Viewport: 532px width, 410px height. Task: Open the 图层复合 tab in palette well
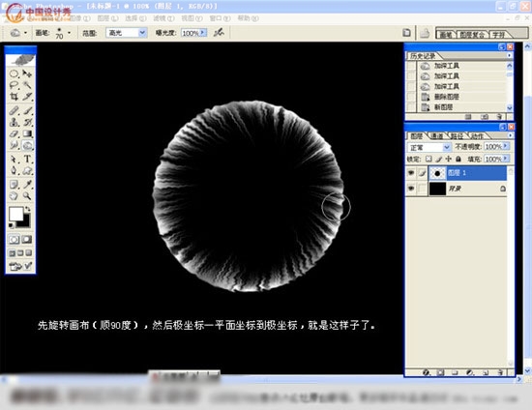(x=472, y=35)
